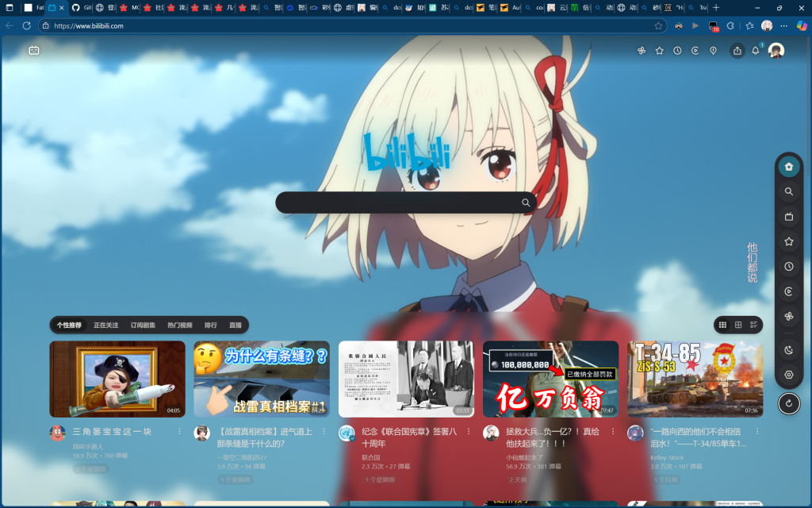Open the browser favorites list icon
812x508 pixels.
point(749,25)
